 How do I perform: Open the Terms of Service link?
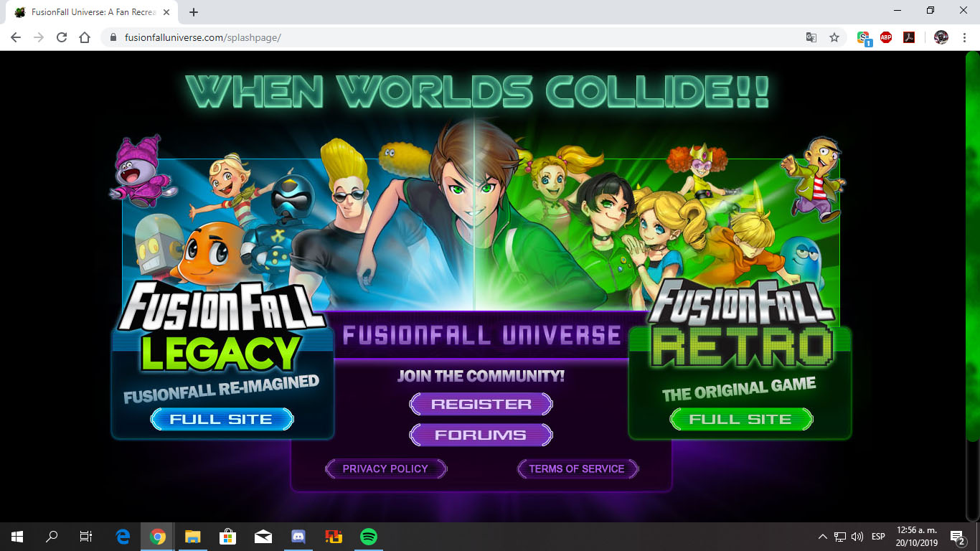coord(578,469)
